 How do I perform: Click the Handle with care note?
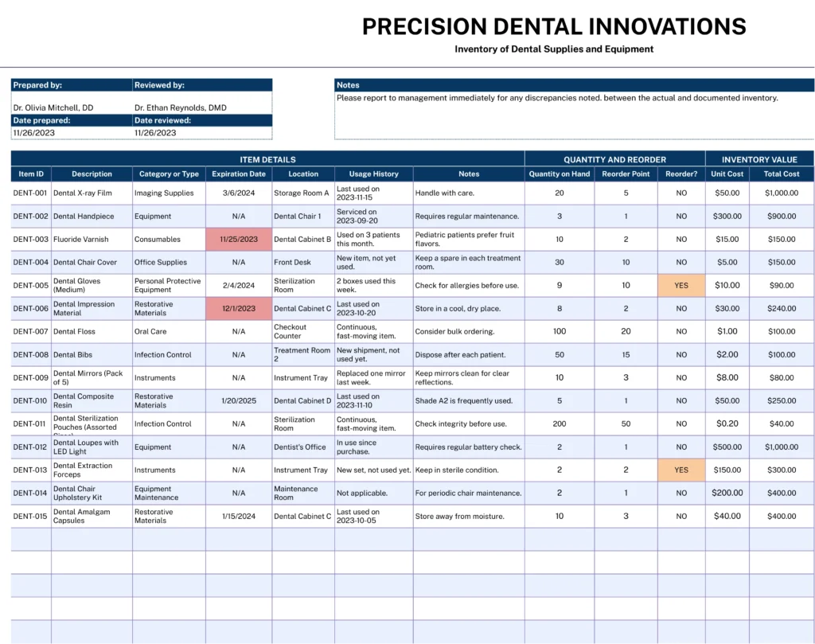(469, 193)
